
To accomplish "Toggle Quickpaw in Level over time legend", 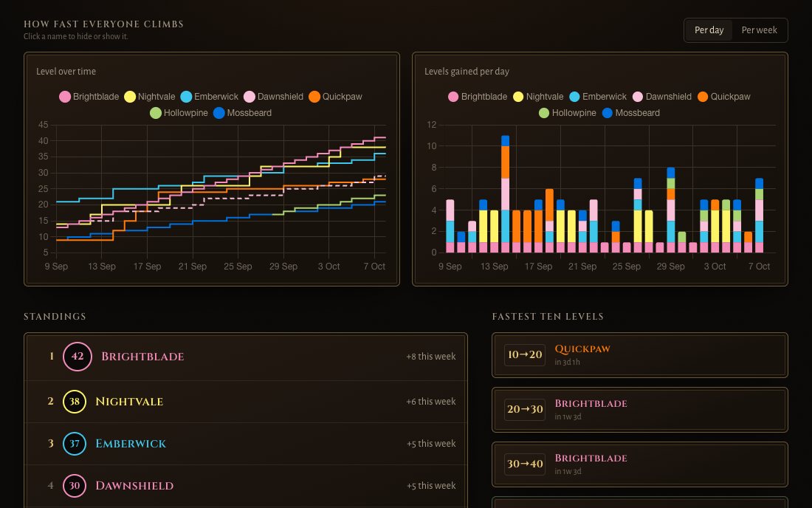I will point(335,97).
